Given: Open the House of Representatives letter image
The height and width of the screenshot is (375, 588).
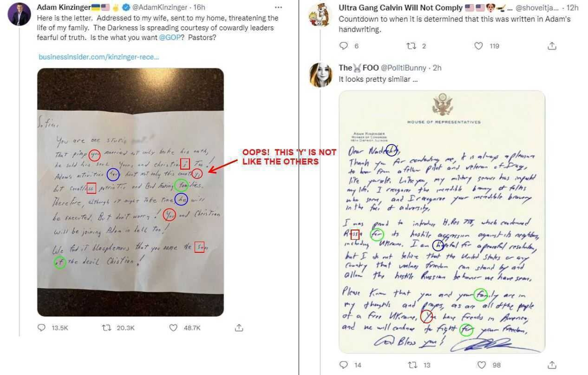Looking at the screenshot, I should (x=442, y=222).
